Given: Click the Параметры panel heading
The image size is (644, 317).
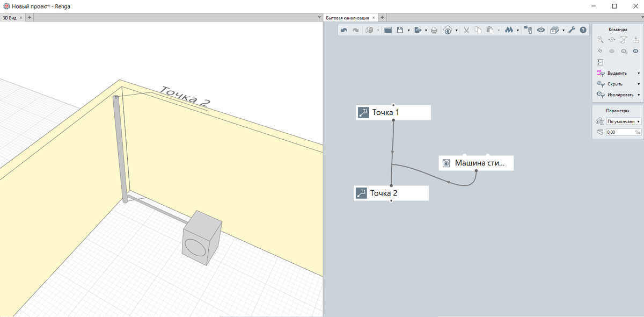Looking at the screenshot, I should (618, 111).
